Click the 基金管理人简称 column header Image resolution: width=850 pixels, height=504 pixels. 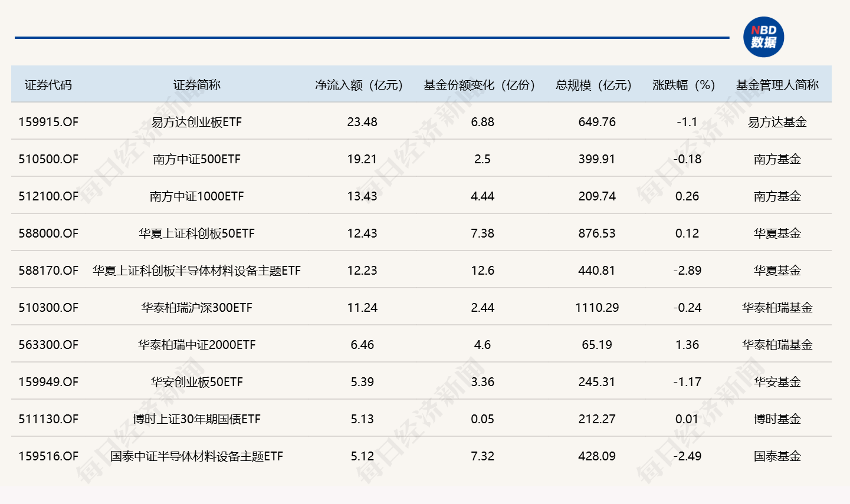[x=777, y=85]
